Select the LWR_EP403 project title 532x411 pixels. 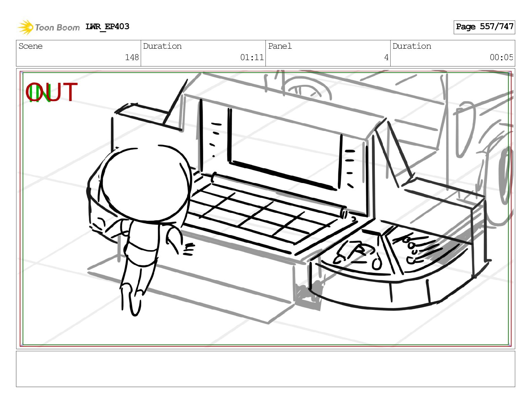pyautogui.click(x=107, y=27)
